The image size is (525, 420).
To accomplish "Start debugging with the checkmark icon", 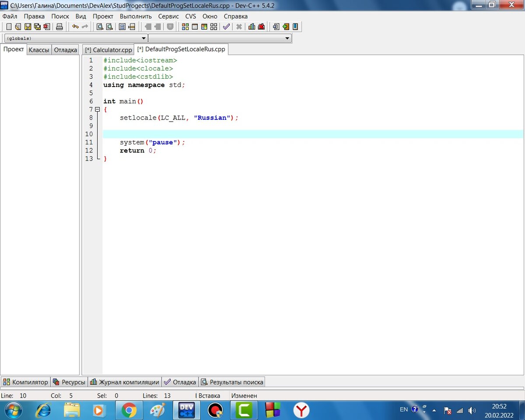I will (x=226, y=27).
